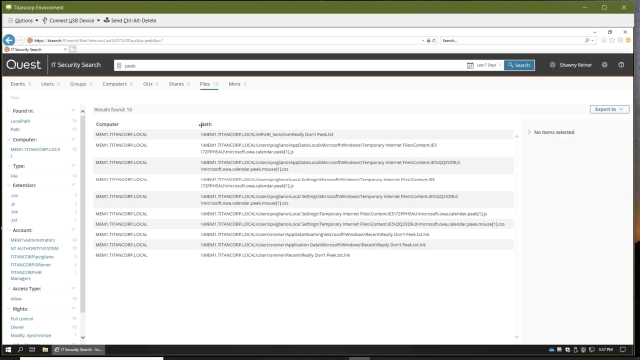Open Task View from the taskbar
The image size is (640, 360).
pos(32,350)
